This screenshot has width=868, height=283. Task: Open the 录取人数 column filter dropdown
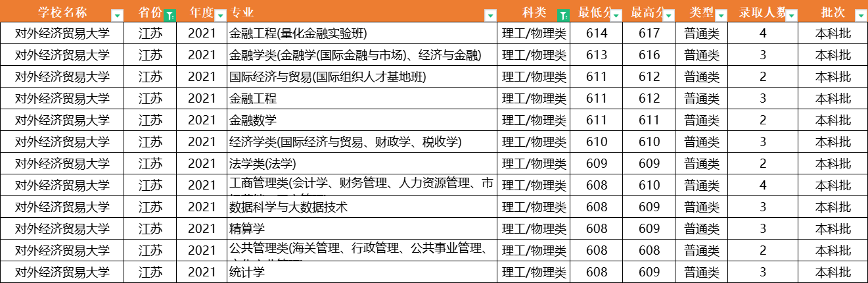[x=791, y=14]
